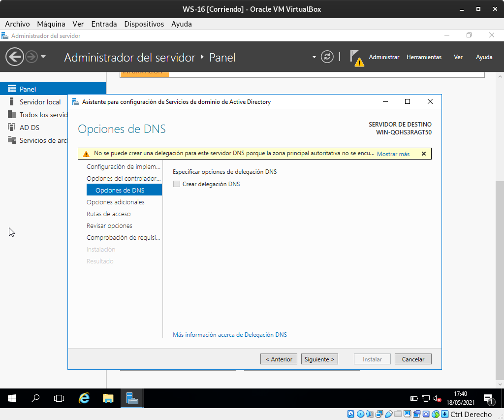Image resolution: width=504 pixels, height=420 pixels.
Task: Open the Herramientas menu
Action: (424, 57)
